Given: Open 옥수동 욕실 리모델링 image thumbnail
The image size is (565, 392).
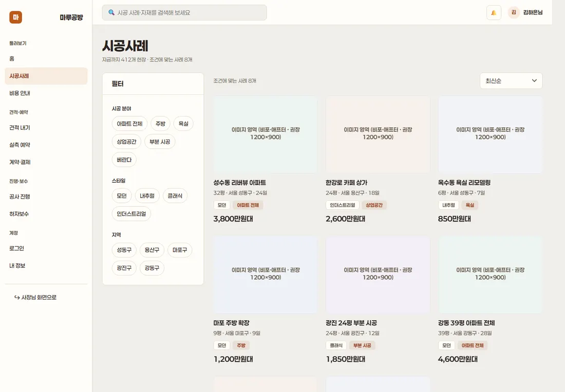Looking at the screenshot, I should click(491, 134).
